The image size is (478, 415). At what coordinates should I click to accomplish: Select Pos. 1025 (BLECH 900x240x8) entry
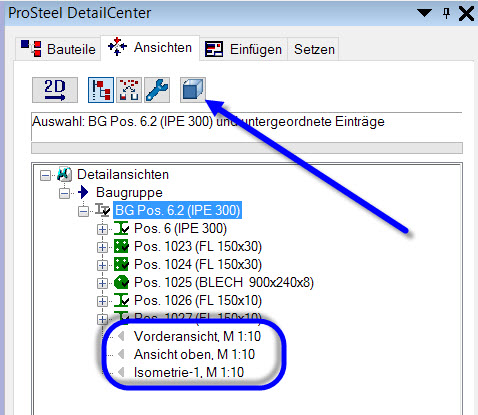click(224, 282)
